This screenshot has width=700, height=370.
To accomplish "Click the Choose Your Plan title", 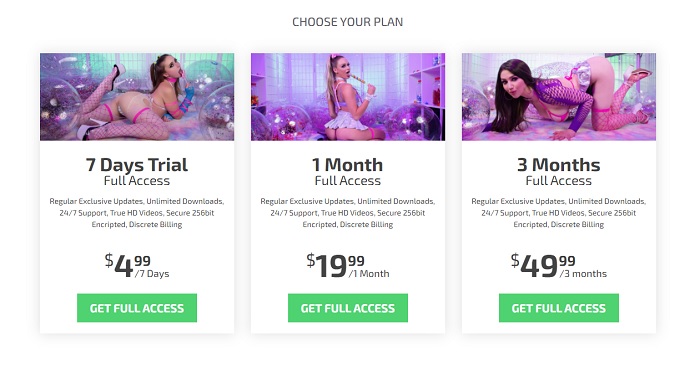I will click(348, 22).
